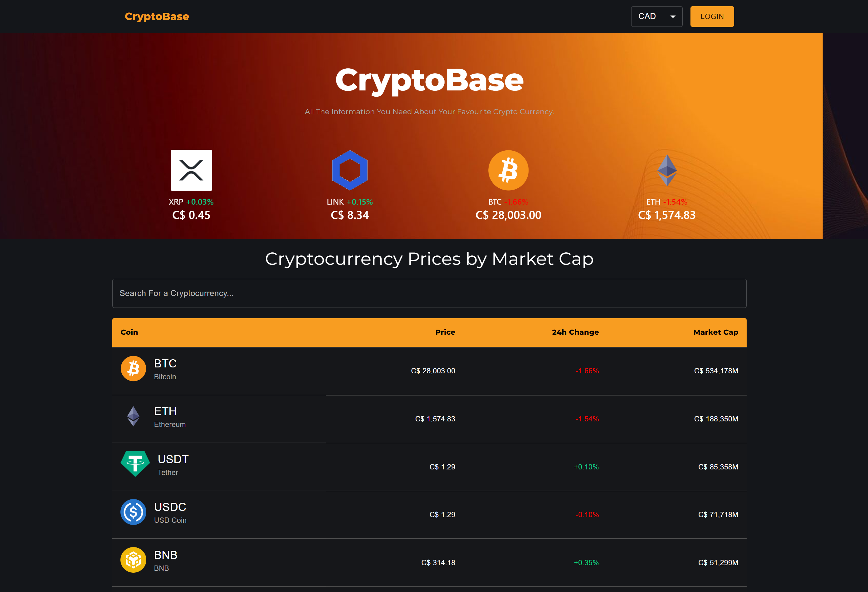The image size is (868, 592).
Task: Click the Ethereum icon in table row
Action: click(x=133, y=416)
